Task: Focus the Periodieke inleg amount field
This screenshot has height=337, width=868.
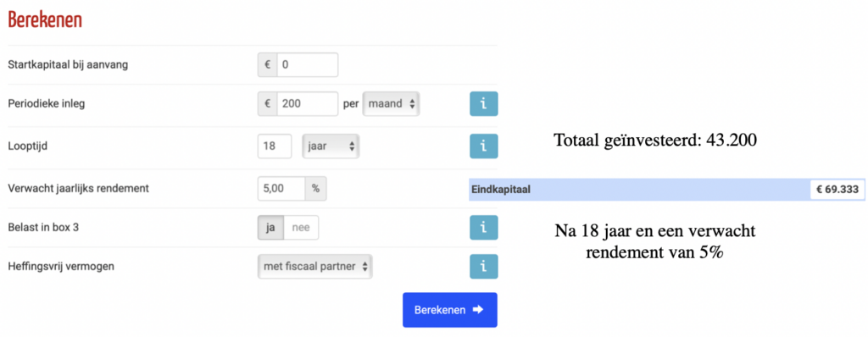Action: click(x=307, y=103)
